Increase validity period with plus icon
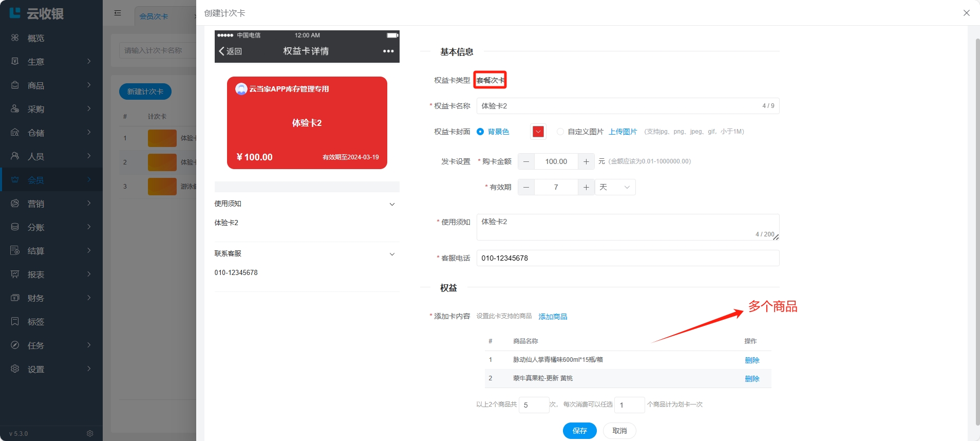This screenshot has height=441, width=980. pos(586,187)
